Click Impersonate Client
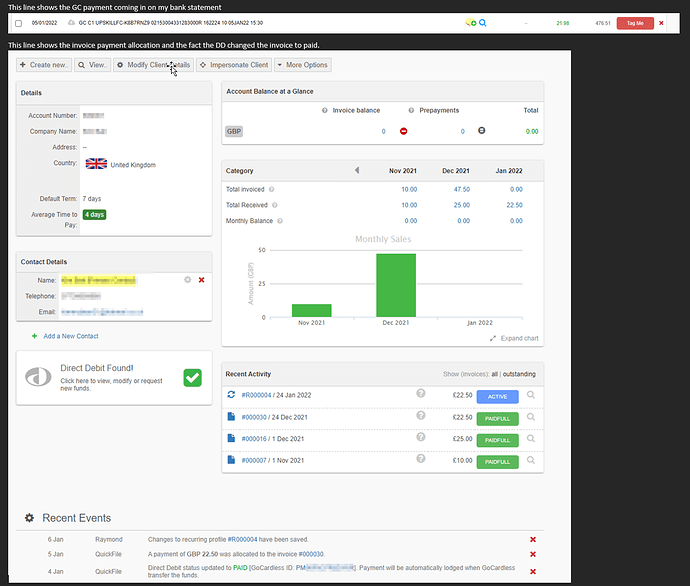Viewport: 690px width, 586px height. pyautogui.click(x=233, y=65)
